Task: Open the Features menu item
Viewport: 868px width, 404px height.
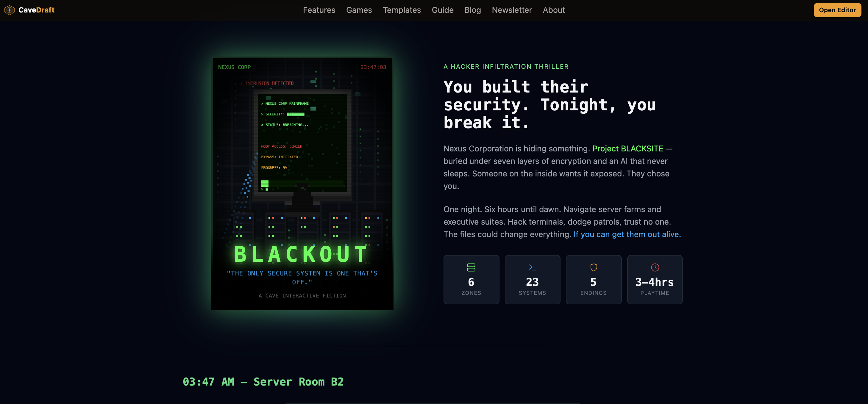Action: (x=319, y=10)
